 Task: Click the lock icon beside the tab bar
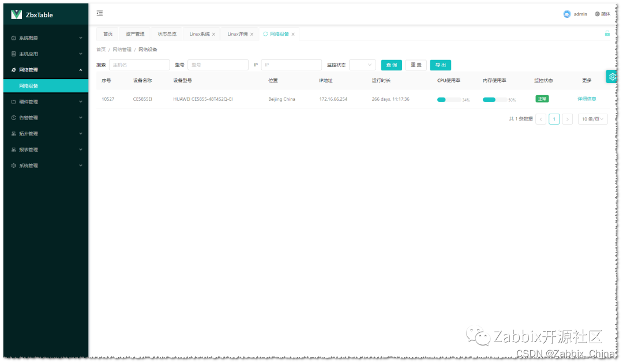click(608, 33)
